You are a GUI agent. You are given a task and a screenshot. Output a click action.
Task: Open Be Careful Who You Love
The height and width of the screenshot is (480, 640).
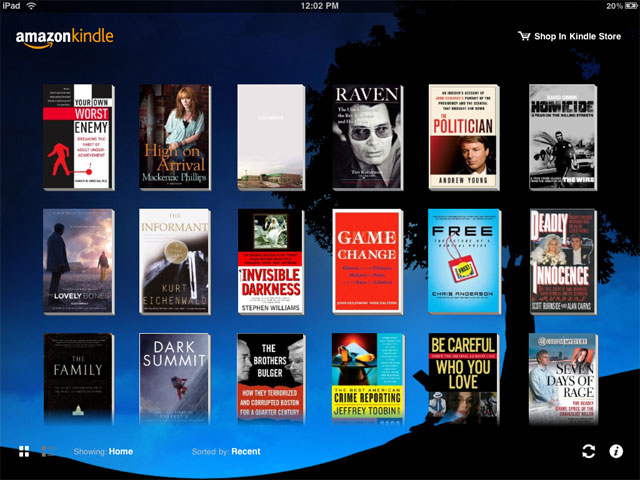click(464, 379)
